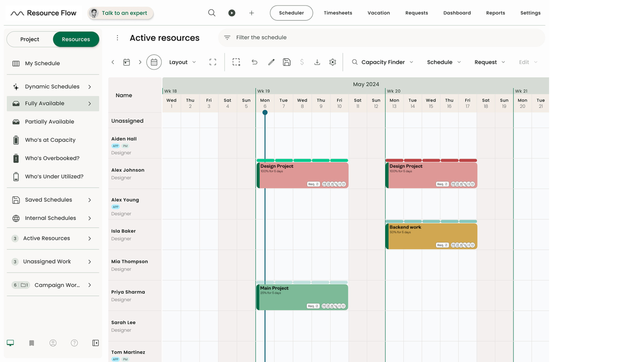644x362 pixels.
Task: Select the dashed selection box tool
Action: [x=236, y=62]
